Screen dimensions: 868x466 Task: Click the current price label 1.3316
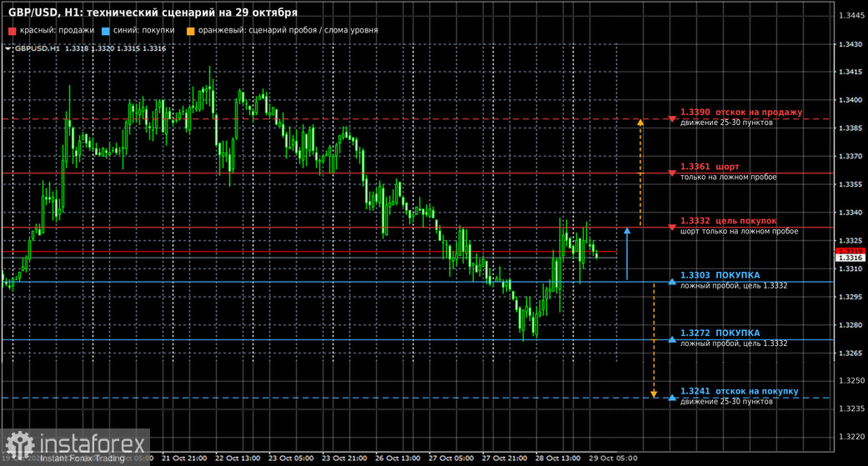pos(850,258)
